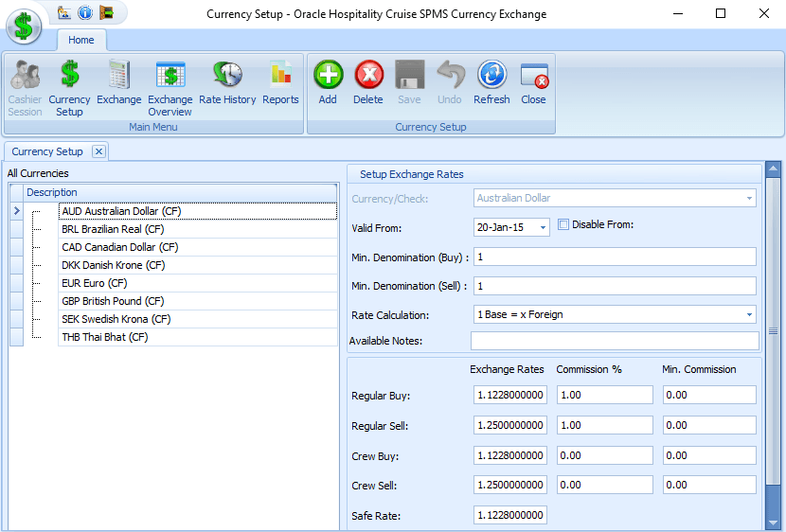786x532 pixels.
Task: Edit Regular Sell commission % field
Action: 604,425
